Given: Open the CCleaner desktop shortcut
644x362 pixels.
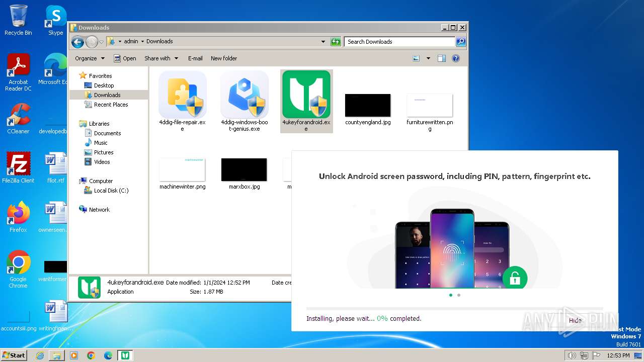Looking at the screenshot, I should click(x=18, y=119).
